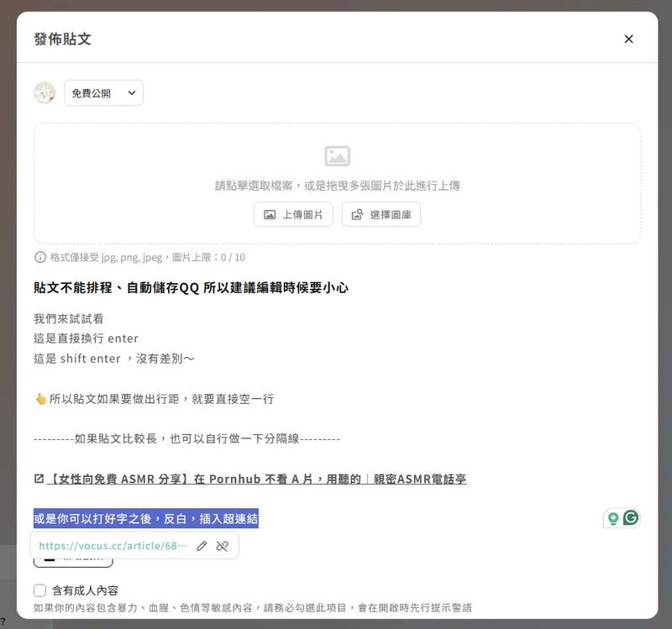Check the 含有成人內容 checkbox
The width and height of the screenshot is (672, 629).
point(39,590)
